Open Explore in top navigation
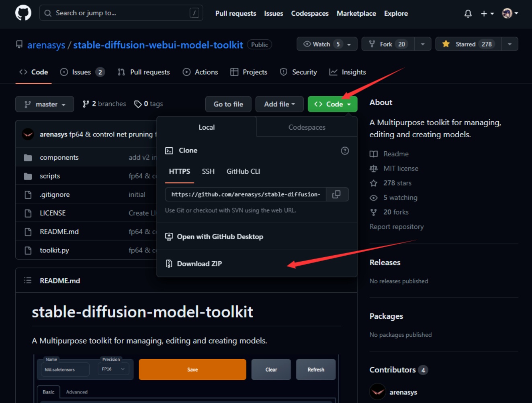The height and width of the screenshot is (403, 532). point(396,13)
